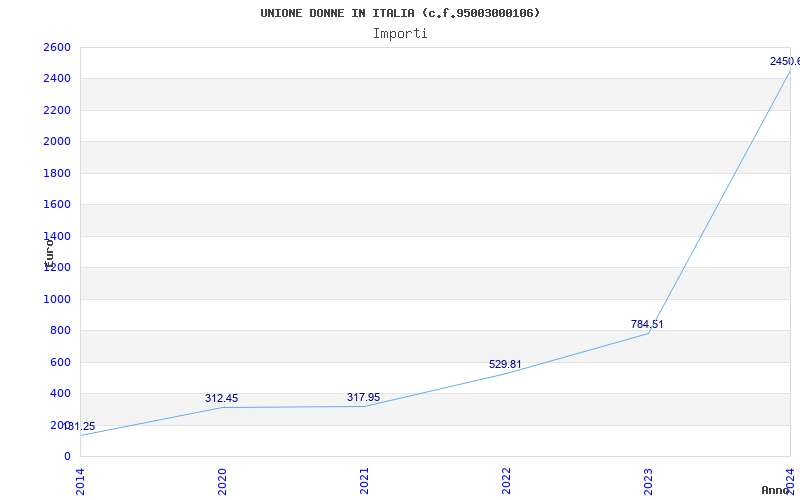The image size is (800, 500).
Task: Click the 2022 data point on the line
Action: pos(506,373)
